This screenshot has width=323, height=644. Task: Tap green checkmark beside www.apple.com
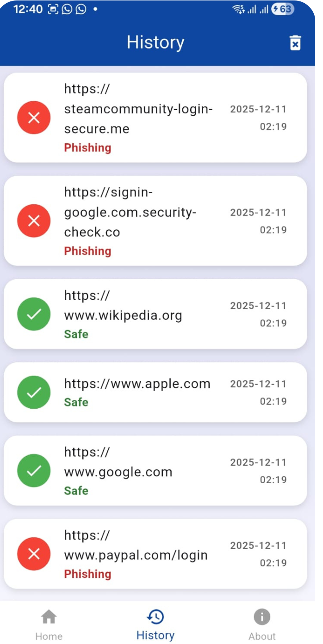tap(34, 393)
